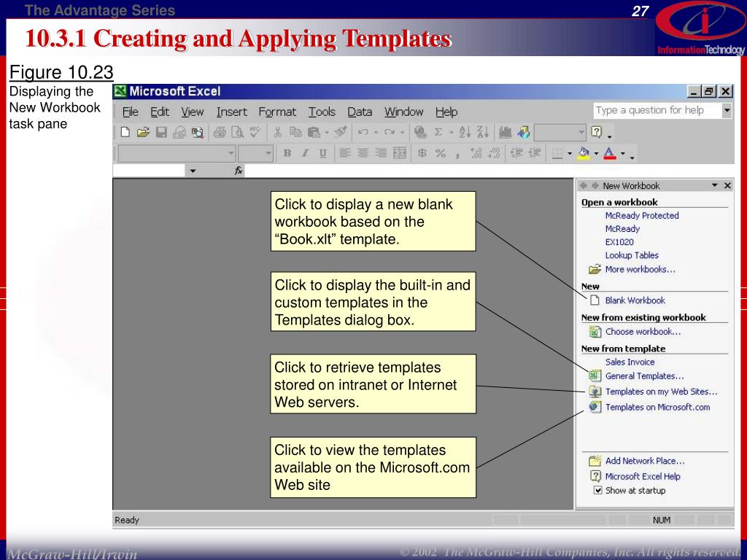747x560 pixels.
Task: Click the E-mail toolbar icon
Action: pyautogui.click(x=179, y=132)
